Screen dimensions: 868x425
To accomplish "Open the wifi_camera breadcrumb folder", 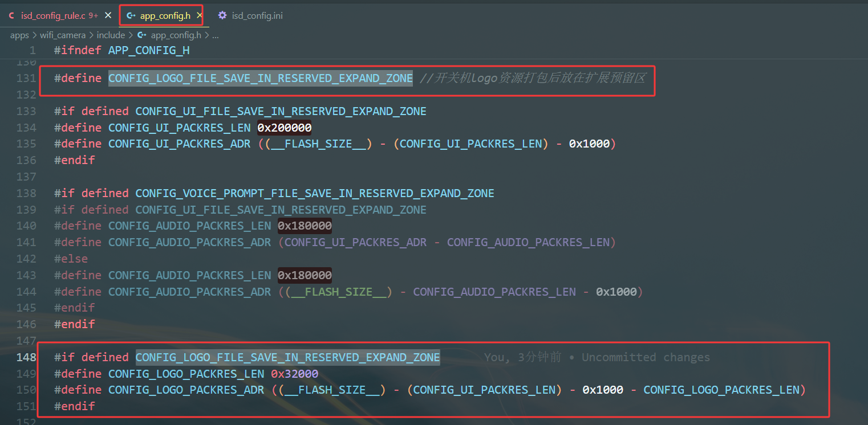I will pos(63,35).
